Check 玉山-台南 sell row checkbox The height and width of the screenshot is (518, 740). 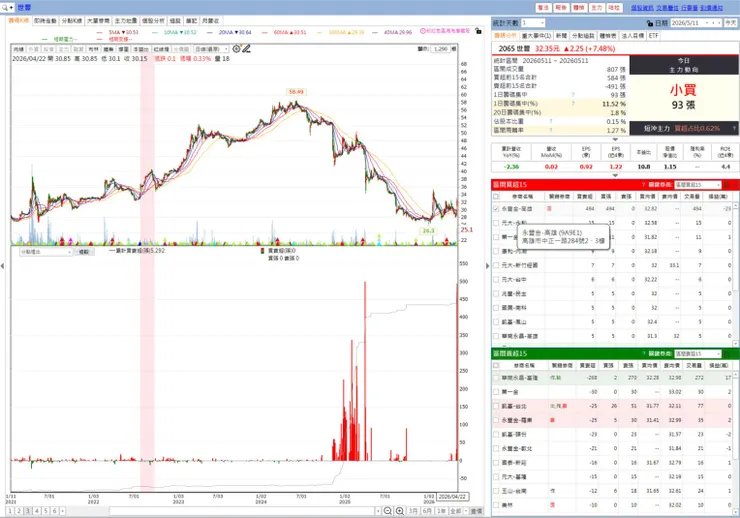[496, 491]
